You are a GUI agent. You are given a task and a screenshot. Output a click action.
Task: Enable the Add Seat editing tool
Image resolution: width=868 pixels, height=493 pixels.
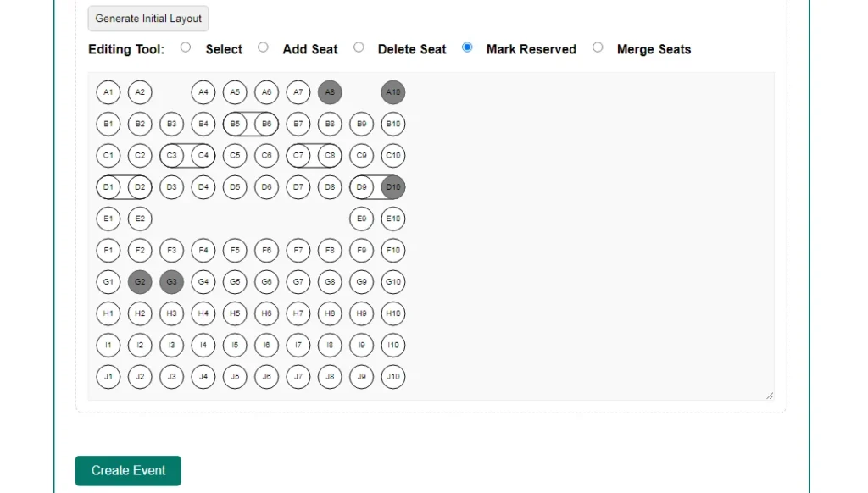tap(263, 48)
